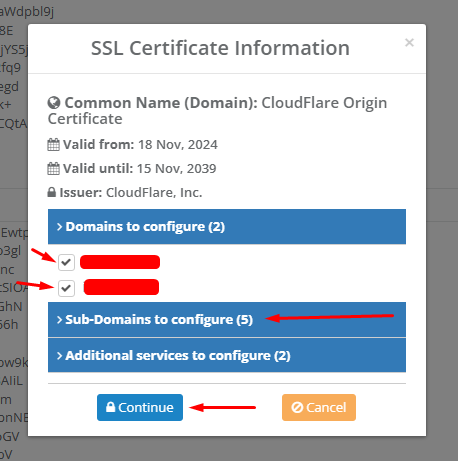Image resolution: width=458 pixels, height=461 pixels.
Task: Expand Sub-Domains to configure (5) section
Action: (x=227, y=320)
